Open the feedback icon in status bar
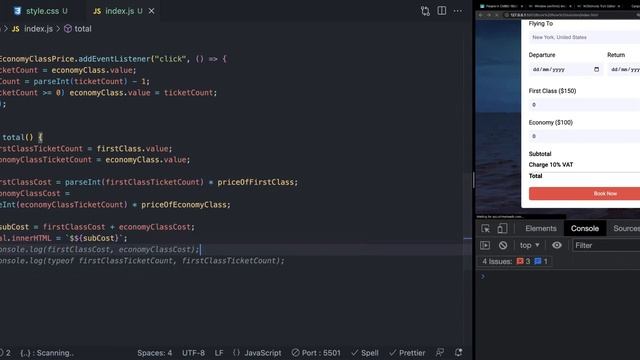This screenshot has height=360, width=640. tap(440, 352)
